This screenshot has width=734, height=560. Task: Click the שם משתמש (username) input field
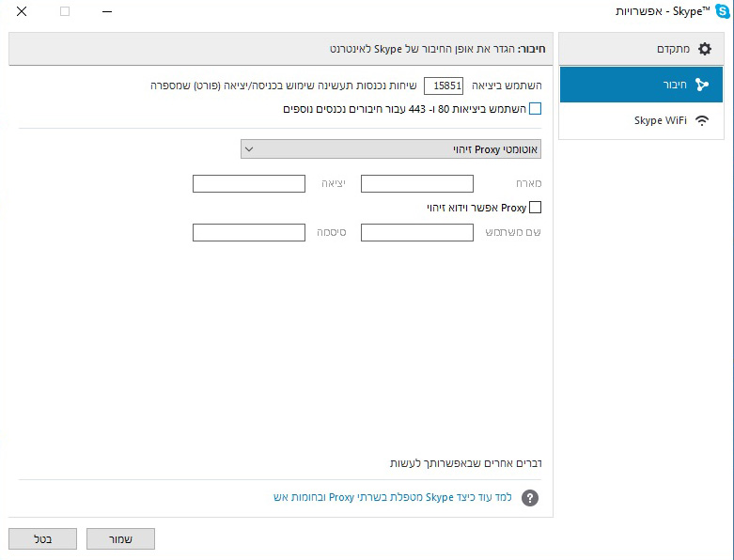pyautogui.click(x=417, y=232)
